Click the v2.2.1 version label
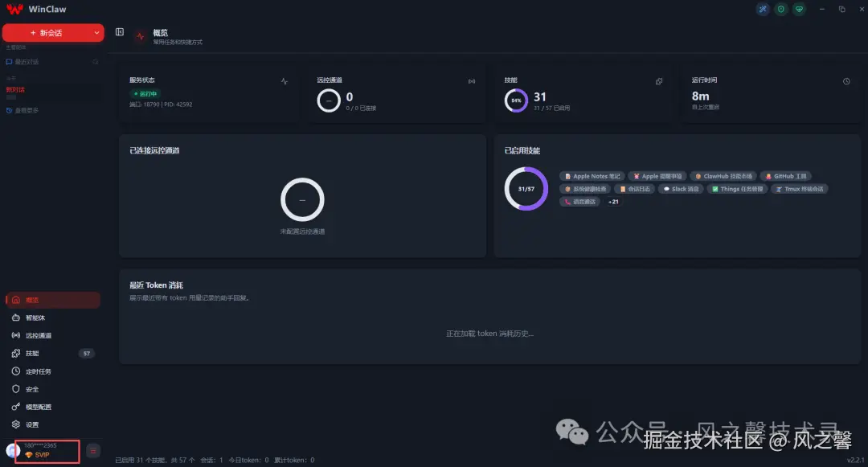The height and width of the screenshot is (467, 868). [855, 461]
